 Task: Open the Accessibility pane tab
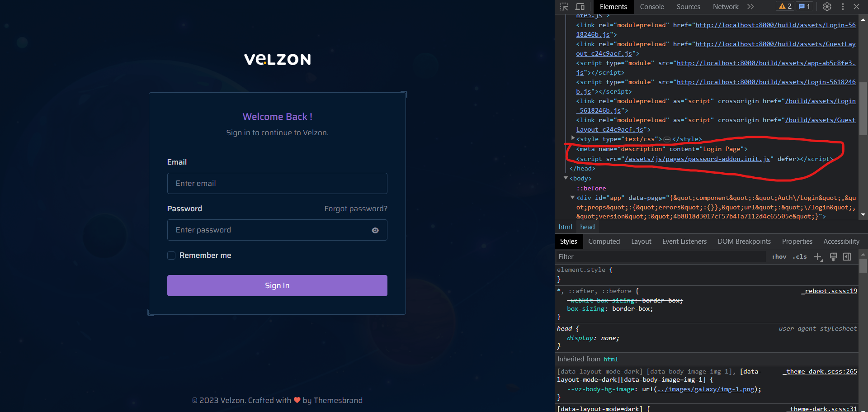pyautogui.click(x=841, y=242)
